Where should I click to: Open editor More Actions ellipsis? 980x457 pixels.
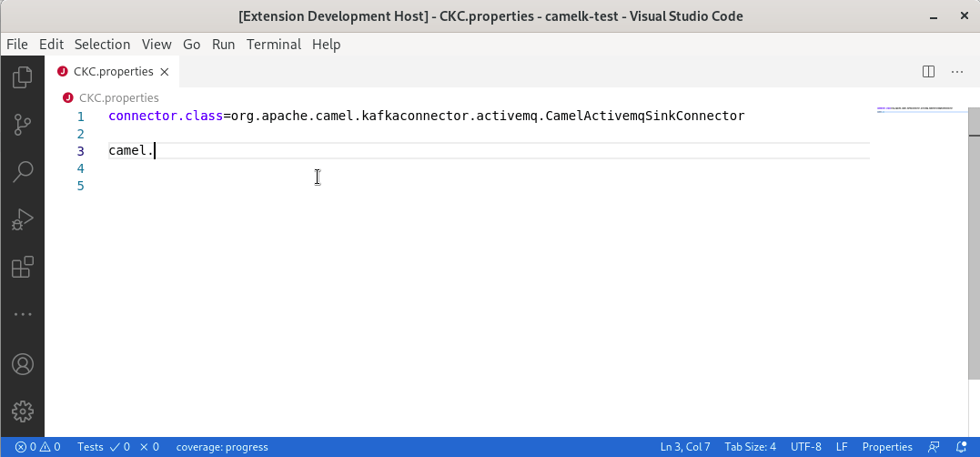[957, 71]
